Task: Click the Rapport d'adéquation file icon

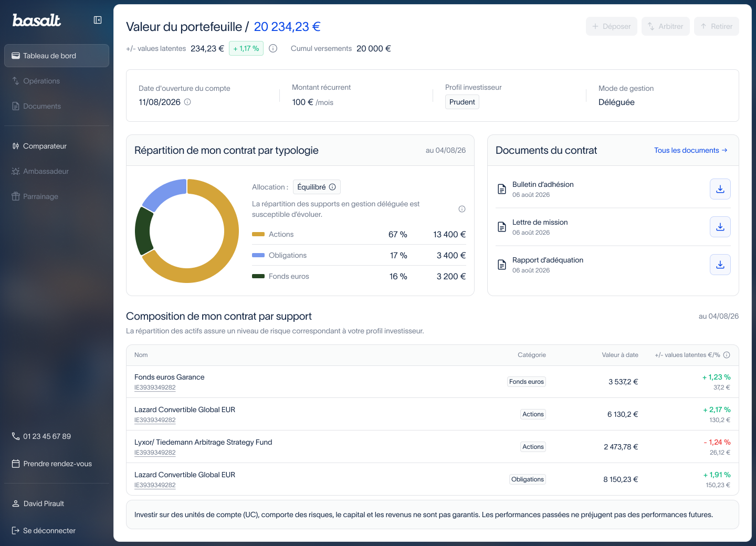Action: pyautogui.click(x=502, y=265)
